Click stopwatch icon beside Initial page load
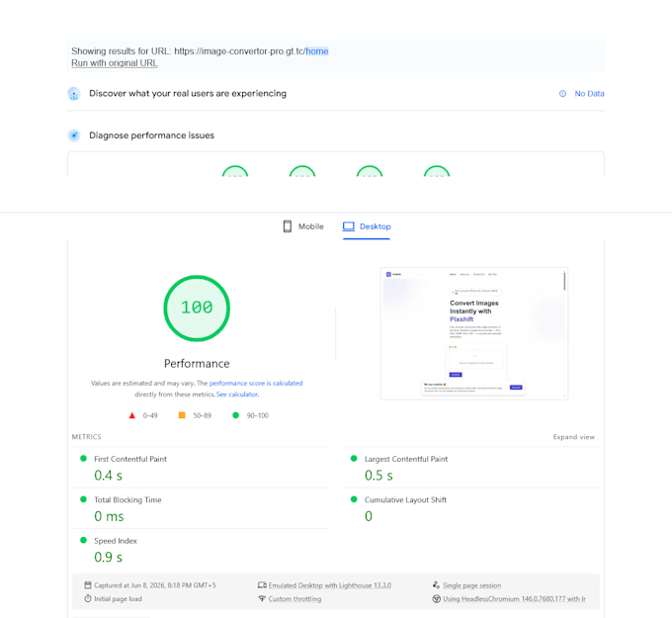This screenshot has height=618, width=672. [88, 598]
